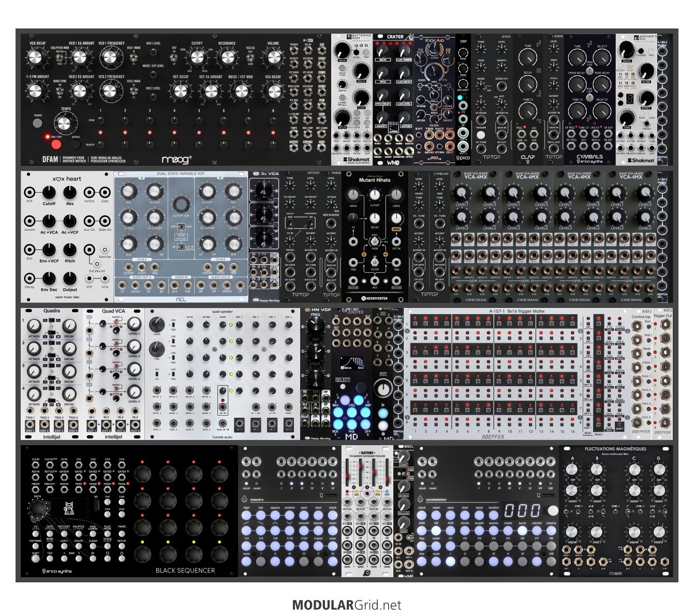Click the x0x heart Cutoff knob
Screen dimensions: 694x616
(49, 193)
